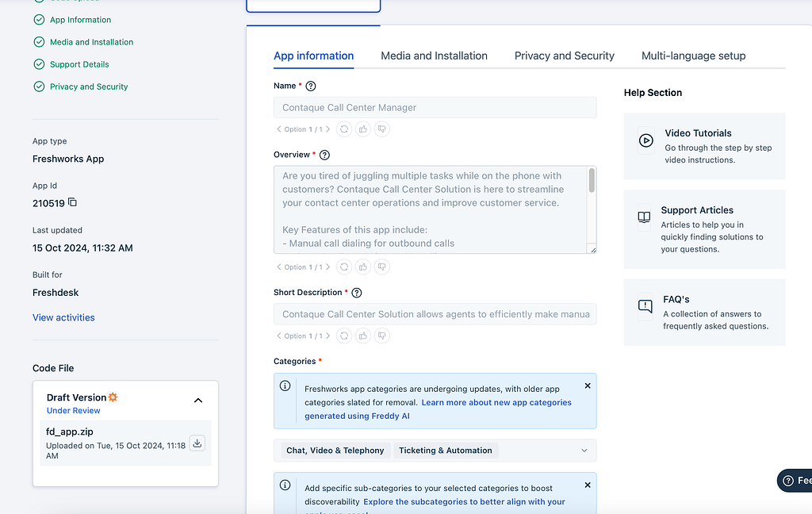The height and width of the screenshot is (514, 812).
Task: Select the thumbs up icon for the Overview suggestion
Action: pyautogui.click(x=362, y=267)
